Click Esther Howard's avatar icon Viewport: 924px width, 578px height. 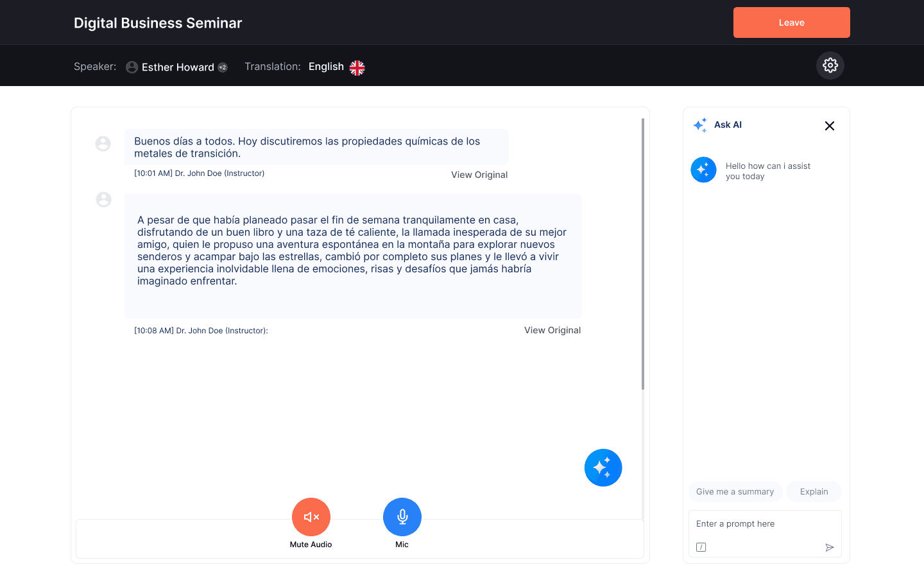click(132, 67)
